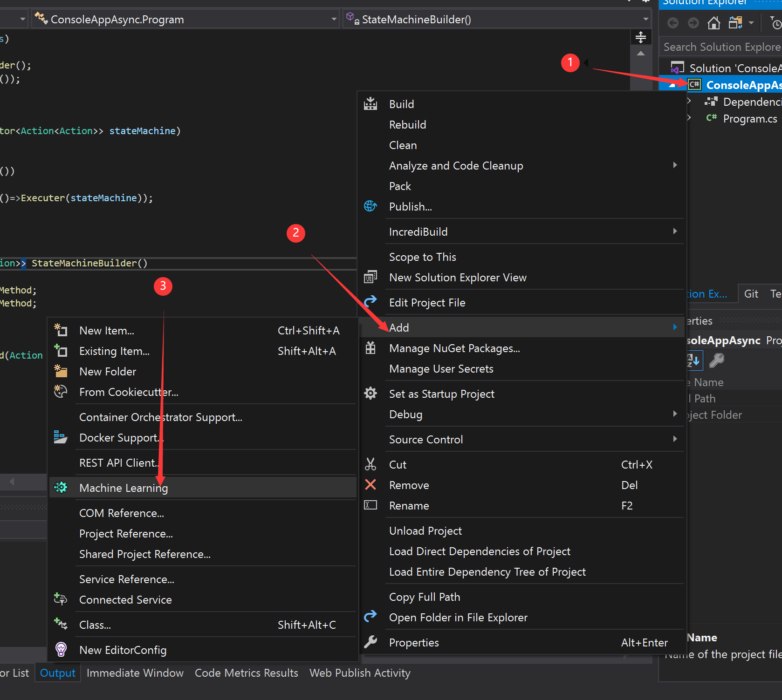Open the StateMachineBuilder() member dropdown
782x700 pixels.
click(x=645, y=20)
